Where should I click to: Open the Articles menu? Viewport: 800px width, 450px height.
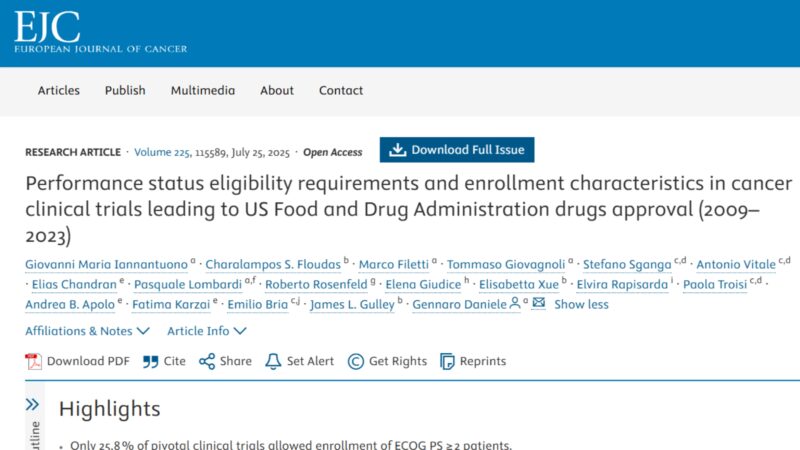tap(59, 91)
